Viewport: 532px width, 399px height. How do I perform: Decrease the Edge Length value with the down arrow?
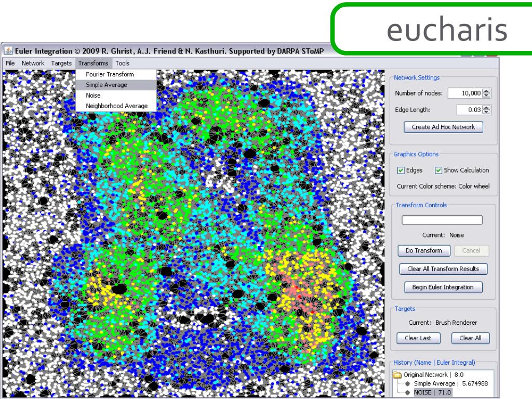click(486, 112)
